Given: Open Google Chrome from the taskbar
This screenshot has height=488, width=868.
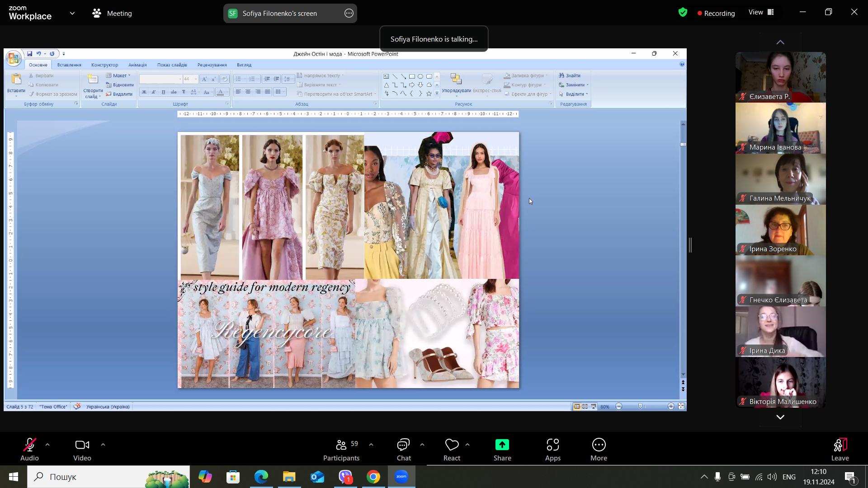Looking at the screenshot, I should [x=373, y=477].
